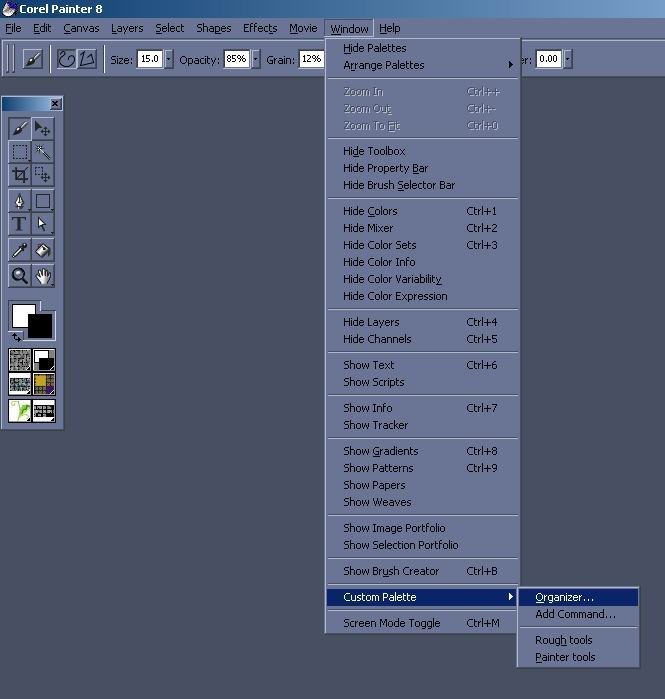Viewport: 665px width, 699px height.
Task: Choose straight-line stroke style button
Action: (87, 59)
